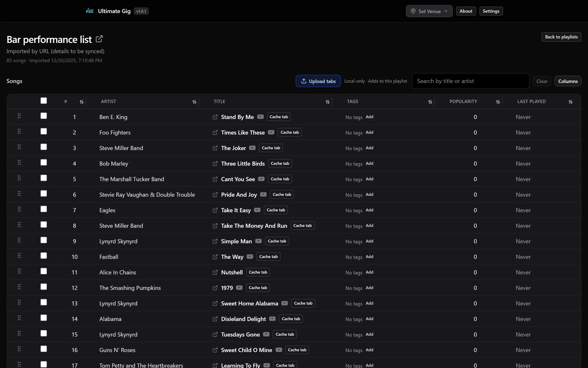Play video icon next to Times Like These
This screenshot has height=368, width=588.
pos(271,132)
